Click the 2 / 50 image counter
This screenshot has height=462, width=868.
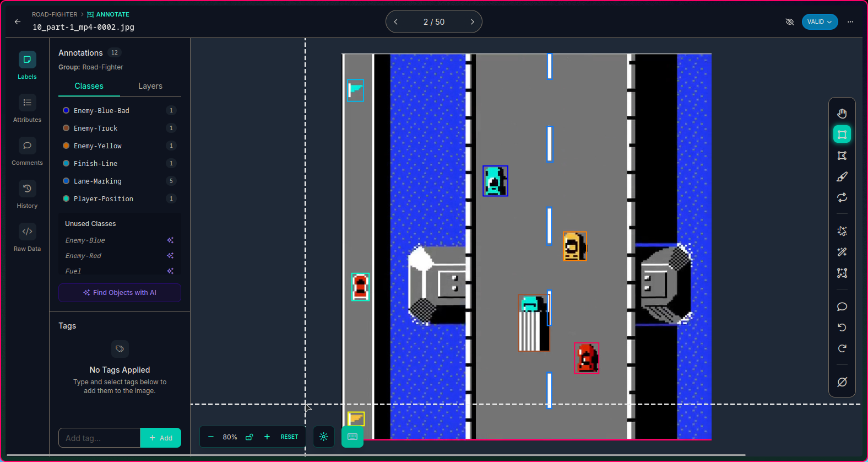pyautogui.click(x=434, y=22)
